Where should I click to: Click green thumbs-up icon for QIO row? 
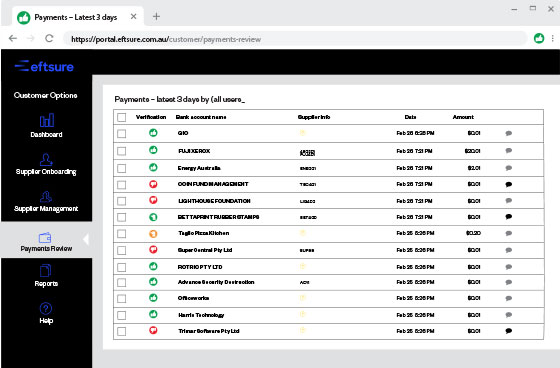[x=153, y=133]
